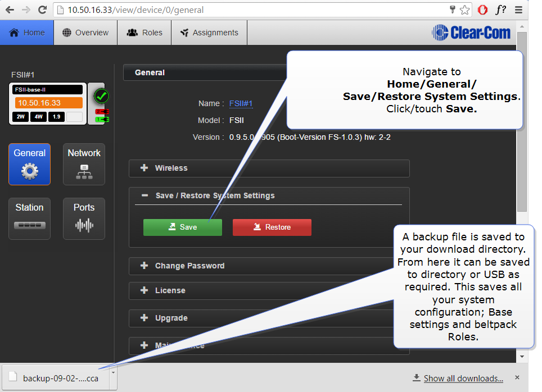Reload the page with the refresh icon
Image resolution: width=542 pixels, height=392 pixels.
[42, 10]
